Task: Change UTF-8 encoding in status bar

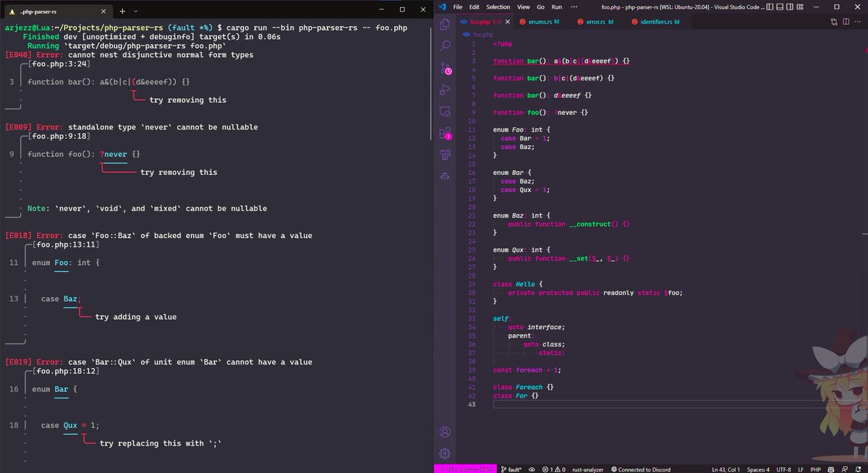Action: [x=784, y=469]
